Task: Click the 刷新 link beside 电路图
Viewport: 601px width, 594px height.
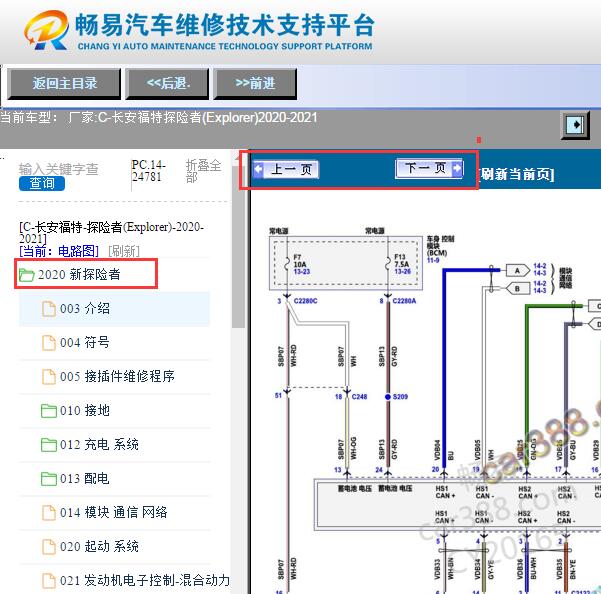Action: pos(124,251)
